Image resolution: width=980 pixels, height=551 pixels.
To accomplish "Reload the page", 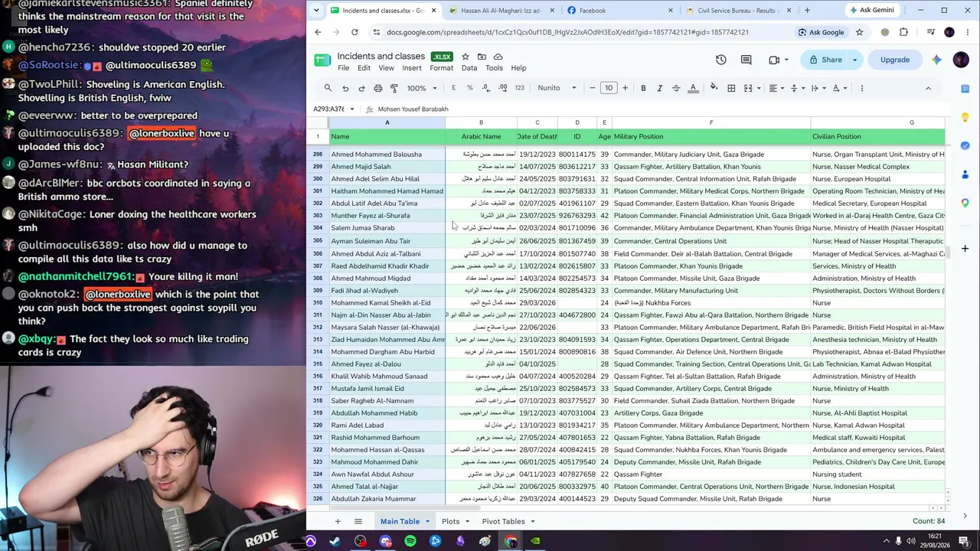I will tap(354, 32).
